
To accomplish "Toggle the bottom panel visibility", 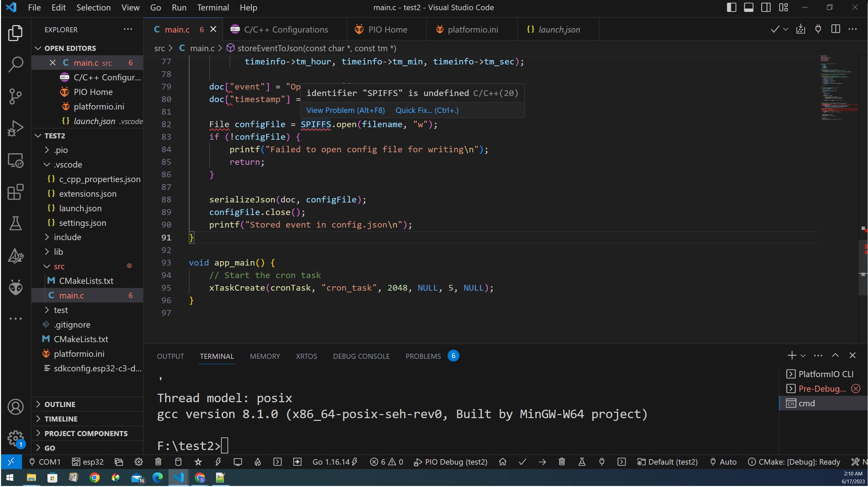I will point(749,7).
